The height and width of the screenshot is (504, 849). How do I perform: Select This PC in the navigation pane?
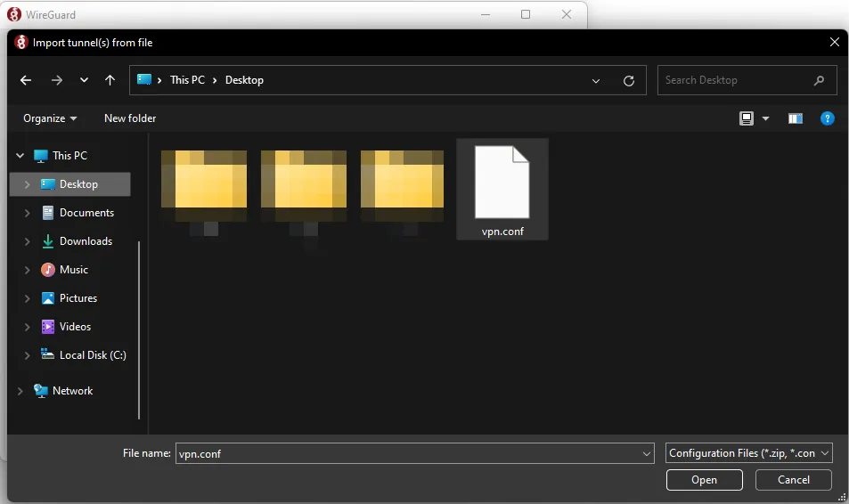(x=69, y=155)
